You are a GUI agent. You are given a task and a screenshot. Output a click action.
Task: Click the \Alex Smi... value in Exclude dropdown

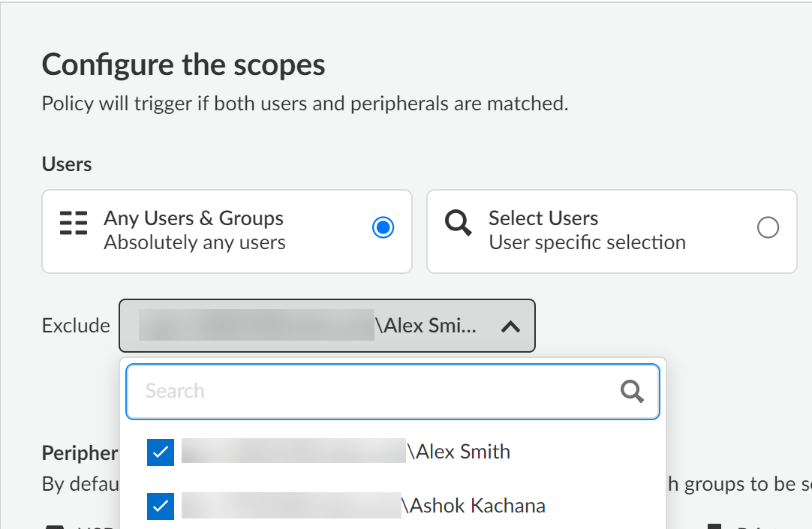click(x=428, y=326)
